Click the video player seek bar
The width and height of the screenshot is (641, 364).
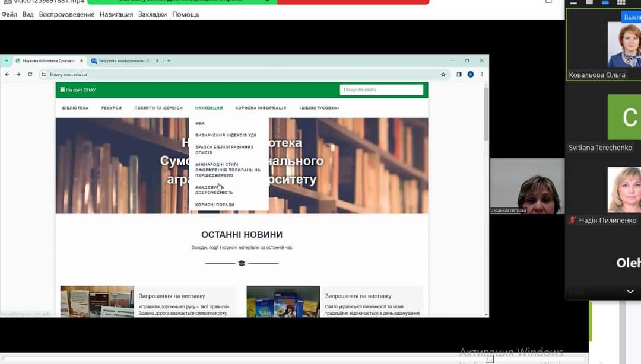tap(294, 358)
